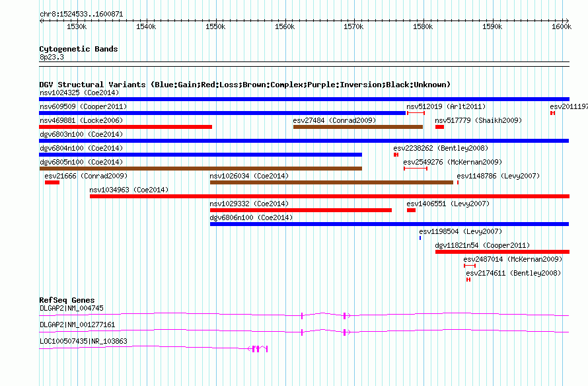Click the short red esv21666 bar

[52, 182]
